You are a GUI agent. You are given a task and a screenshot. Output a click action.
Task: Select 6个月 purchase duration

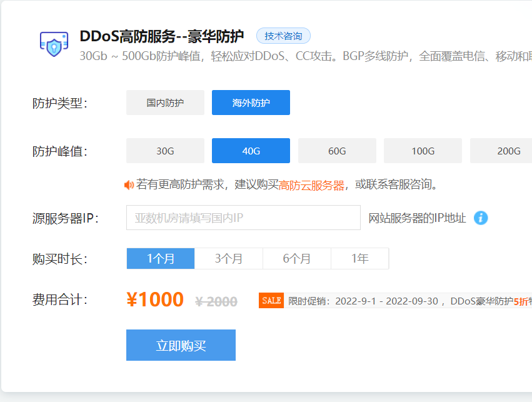[297, 259]
